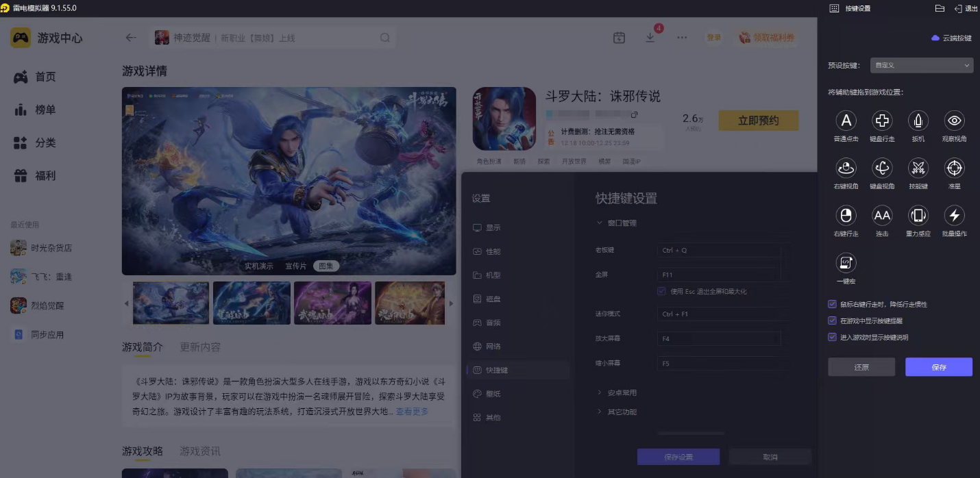
Task: Click the back arrow in Game Center
Action: 131,38
